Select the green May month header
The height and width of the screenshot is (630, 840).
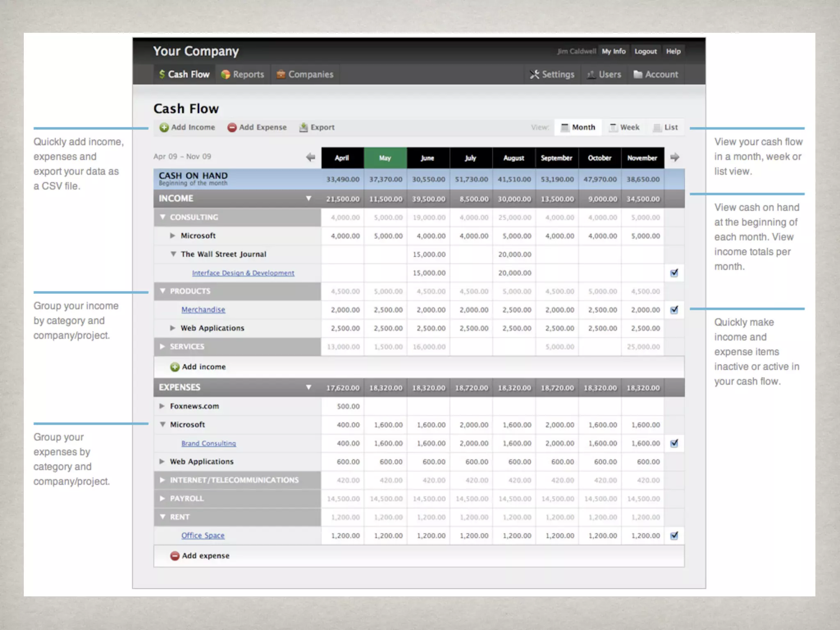pyautogui.click(x=385, y=158)
